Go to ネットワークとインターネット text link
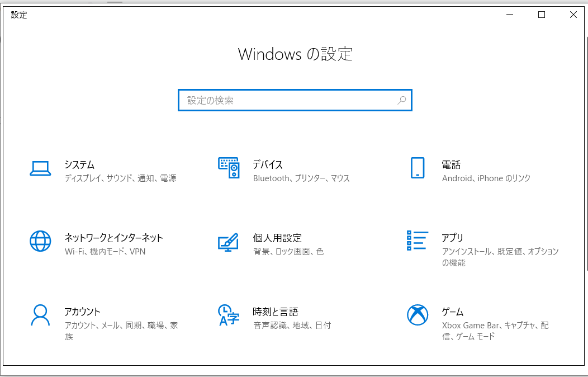588x377 pixels. 113,238
